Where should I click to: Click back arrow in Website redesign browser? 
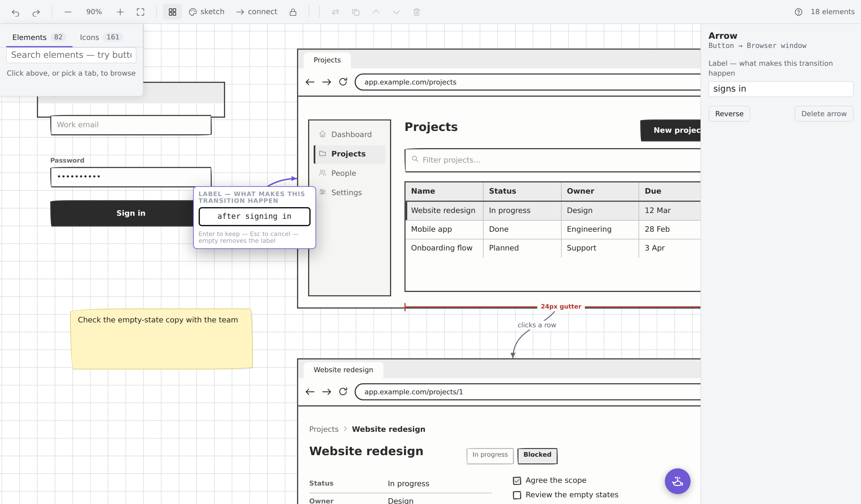pyautogui.click(x=310, y=392)
